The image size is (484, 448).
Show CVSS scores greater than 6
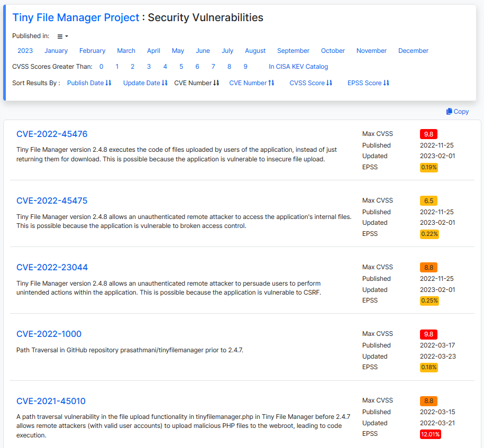click(197, 67)
